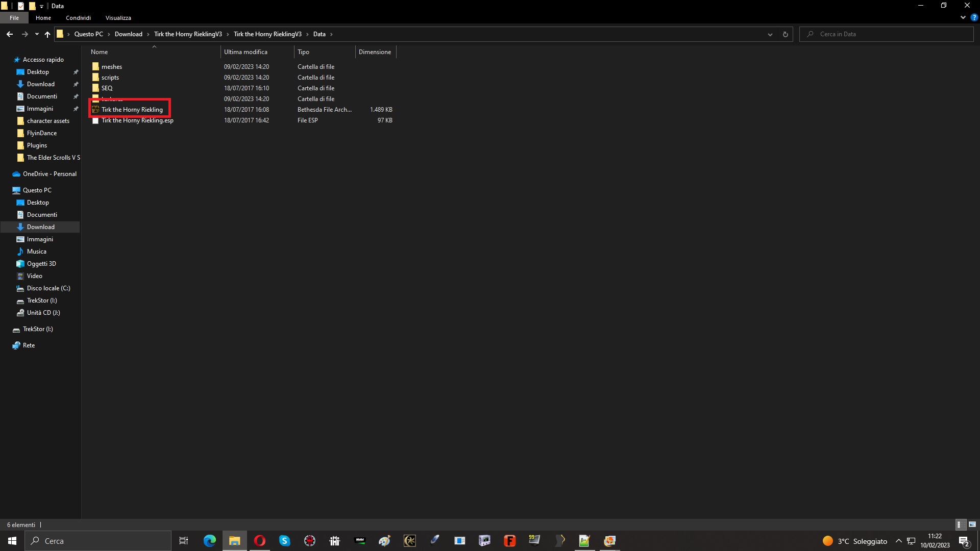Click the Forward navigation arrow
The height and width of the screenshot is (551, 980).
[x=24, y=34]
